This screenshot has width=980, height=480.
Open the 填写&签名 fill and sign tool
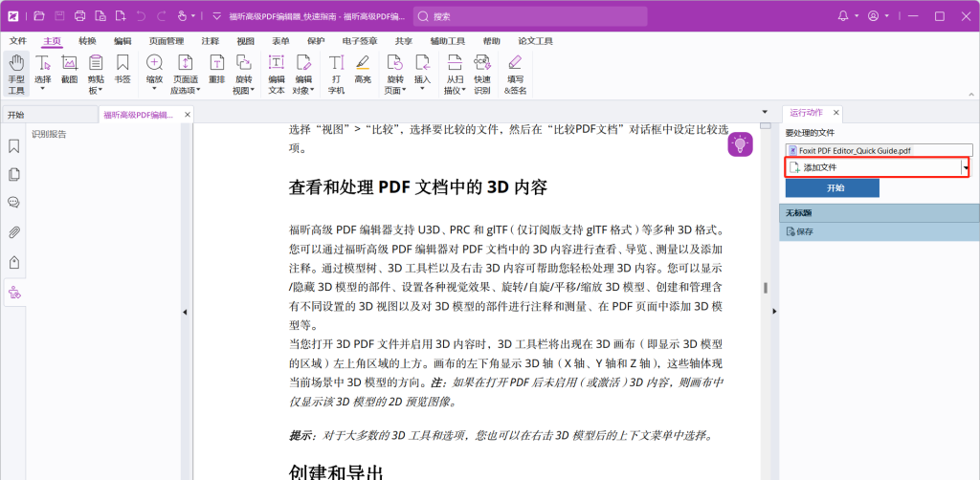point(515,73)
